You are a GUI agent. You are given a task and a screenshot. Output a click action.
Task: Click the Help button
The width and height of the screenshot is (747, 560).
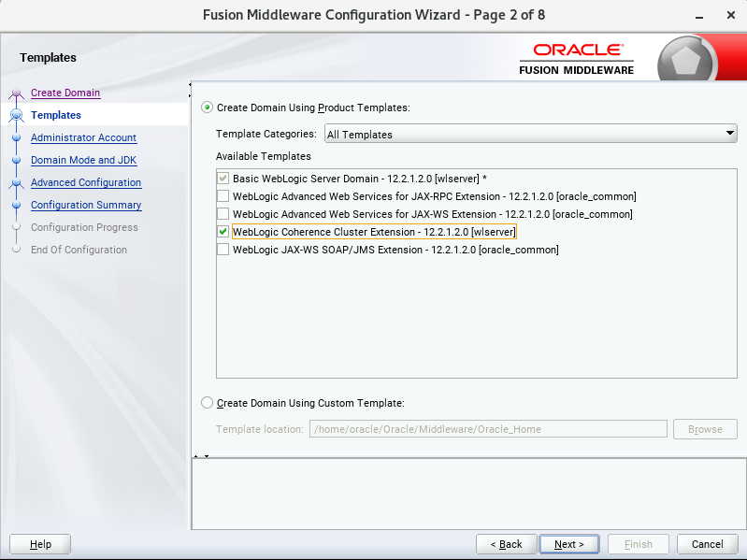[x=40, y=544]
